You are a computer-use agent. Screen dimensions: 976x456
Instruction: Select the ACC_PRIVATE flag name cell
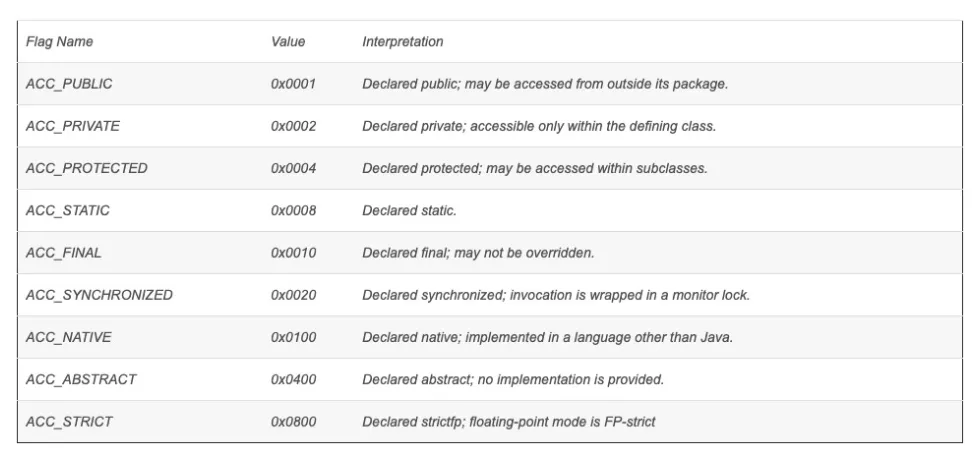tap(73, 126)
